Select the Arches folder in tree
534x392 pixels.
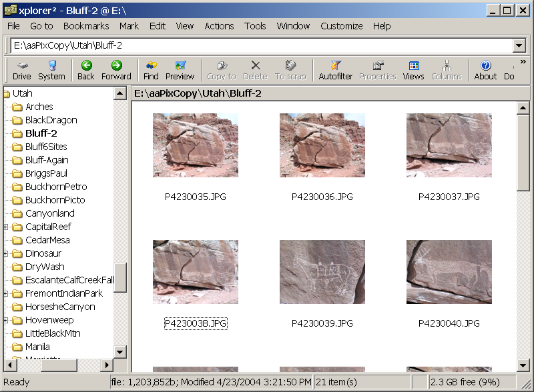tap(39, 107)
